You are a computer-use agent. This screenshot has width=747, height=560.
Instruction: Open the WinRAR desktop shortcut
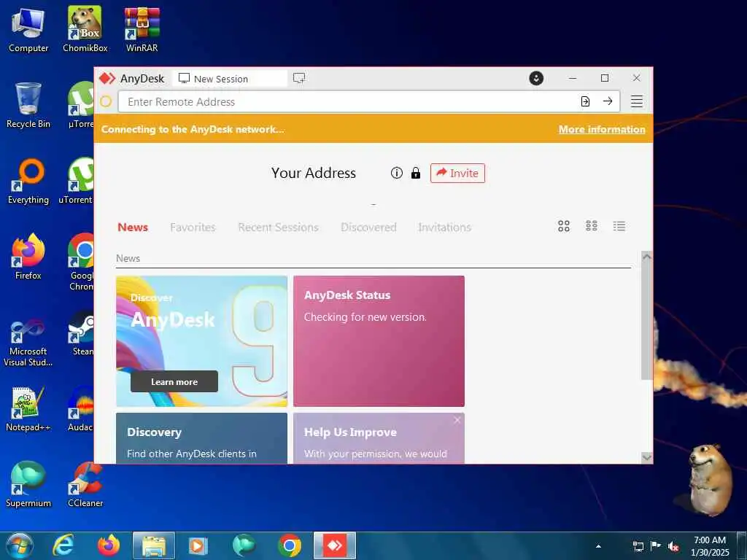(142, 30)
